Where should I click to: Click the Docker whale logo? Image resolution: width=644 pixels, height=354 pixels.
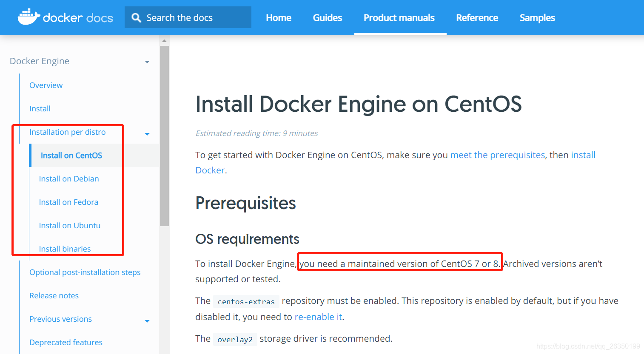click(29, 17)
